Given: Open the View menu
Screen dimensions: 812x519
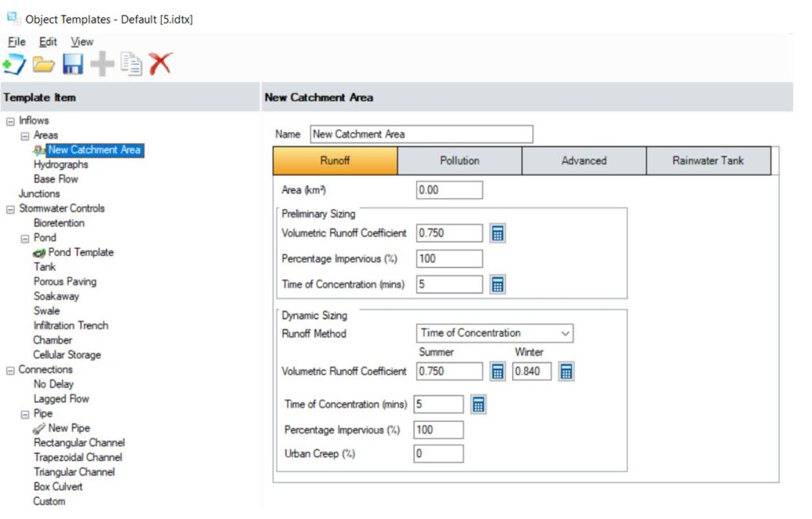Looking at the screenshot, I should tap(82, 42).
